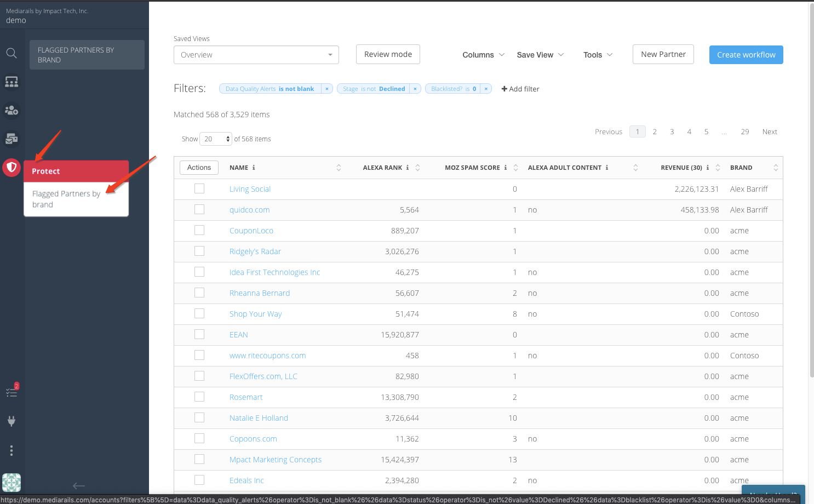This screenshot has width=814, height=504.
Task: Expand the Saved Views Overview dropdown
Action: coord(256,55)
